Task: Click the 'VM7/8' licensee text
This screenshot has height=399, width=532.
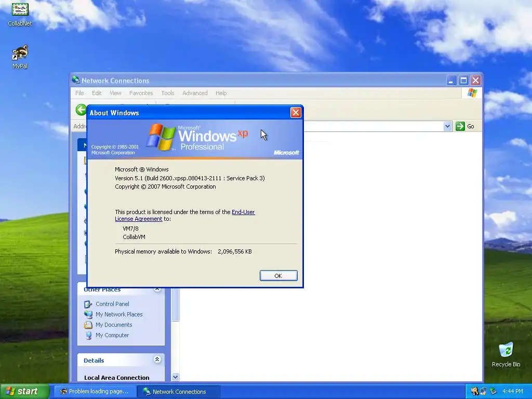Action: 130,229
